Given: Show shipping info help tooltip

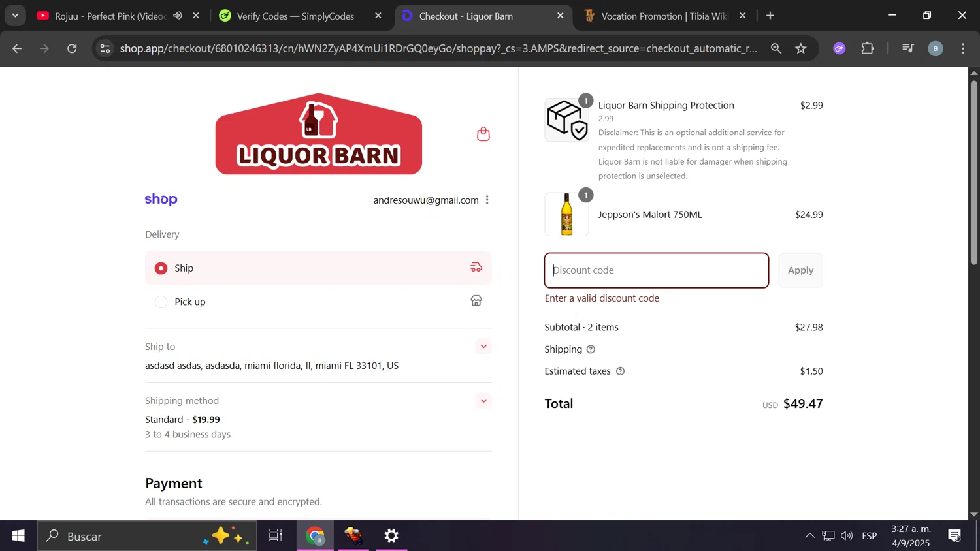Looking at the screenshot, I should (591, 349).
